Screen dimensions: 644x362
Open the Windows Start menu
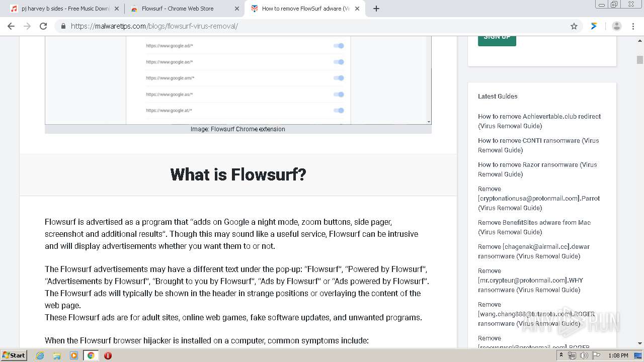click(x=14, y=355)
